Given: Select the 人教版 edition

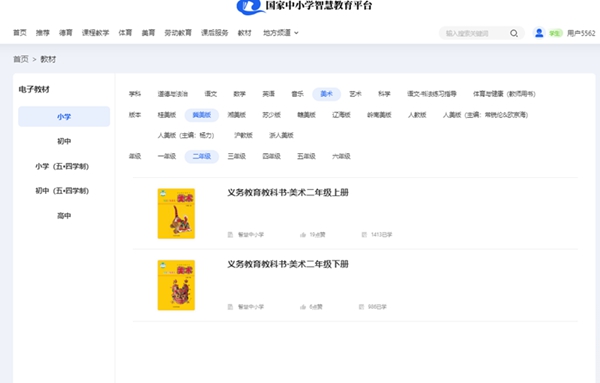Looking at the screenshot, I should (417, 115).
